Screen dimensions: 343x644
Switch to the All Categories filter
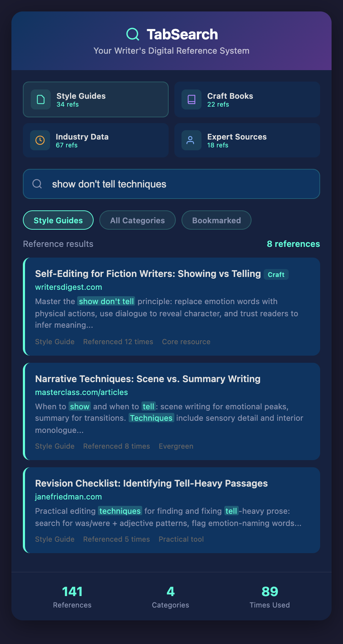(x=138, y=220)
